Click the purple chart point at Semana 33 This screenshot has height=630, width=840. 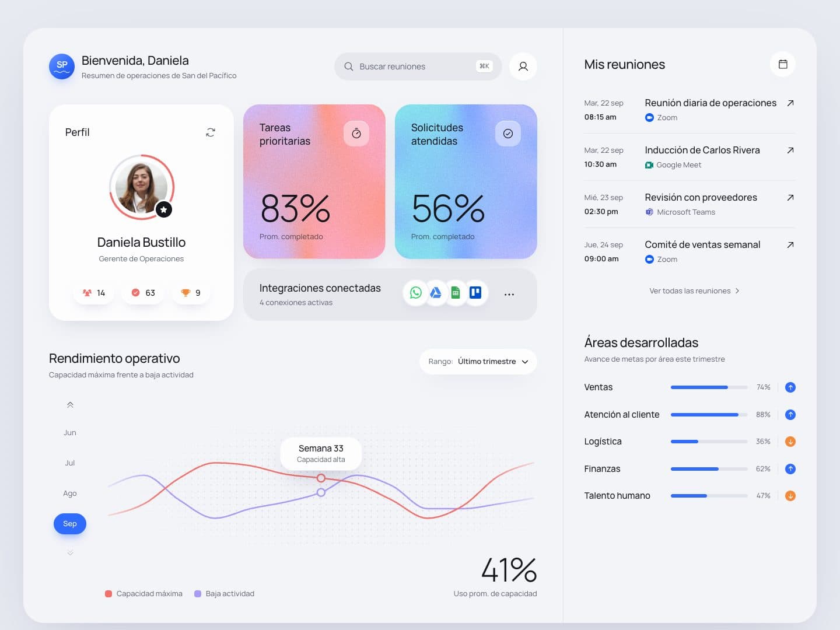321,493
